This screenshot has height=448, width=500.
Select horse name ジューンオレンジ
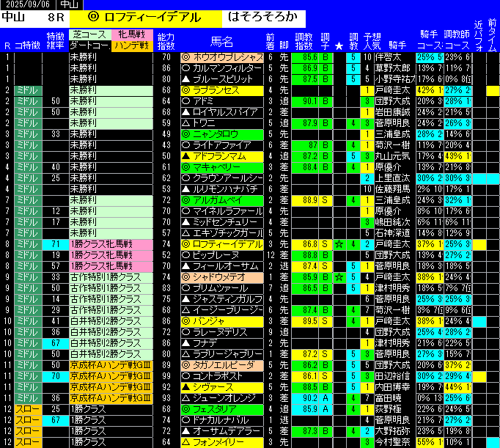[x=222, y=398]
